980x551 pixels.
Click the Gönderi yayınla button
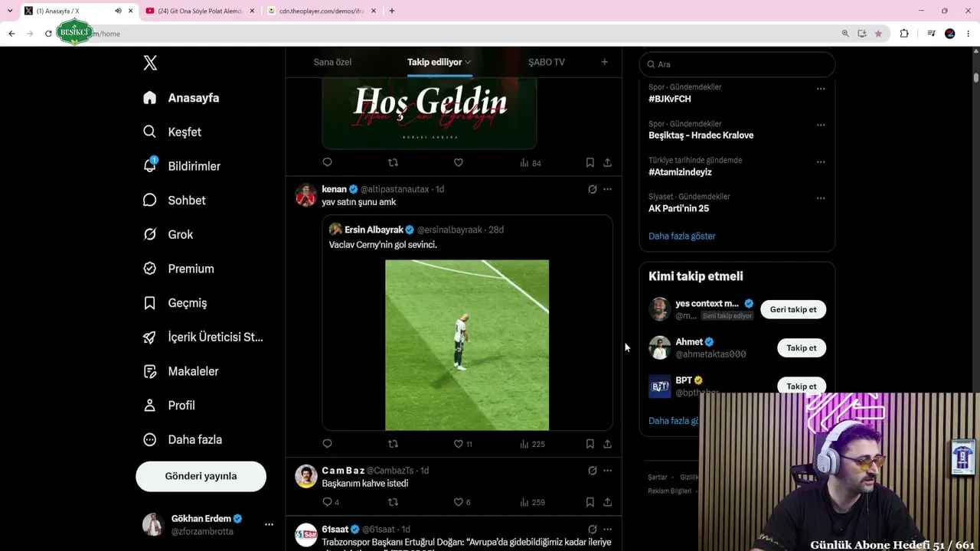[x=201, y=476]
